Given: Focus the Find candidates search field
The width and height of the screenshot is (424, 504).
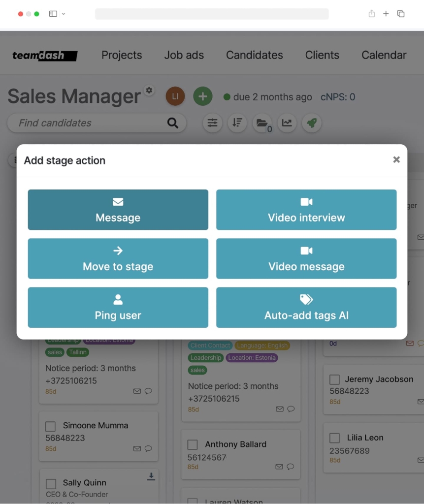Looking at the screenshot, I should [x=90, y=123].
